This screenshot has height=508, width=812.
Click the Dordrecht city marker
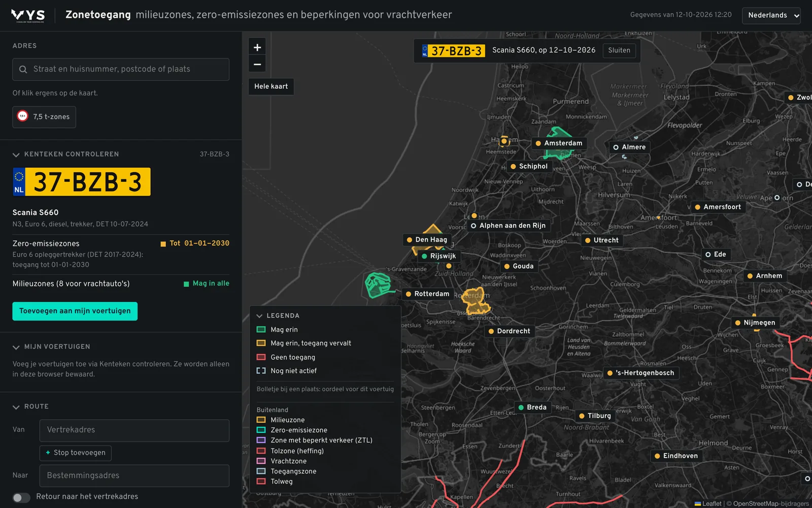(x=510, y=331)
